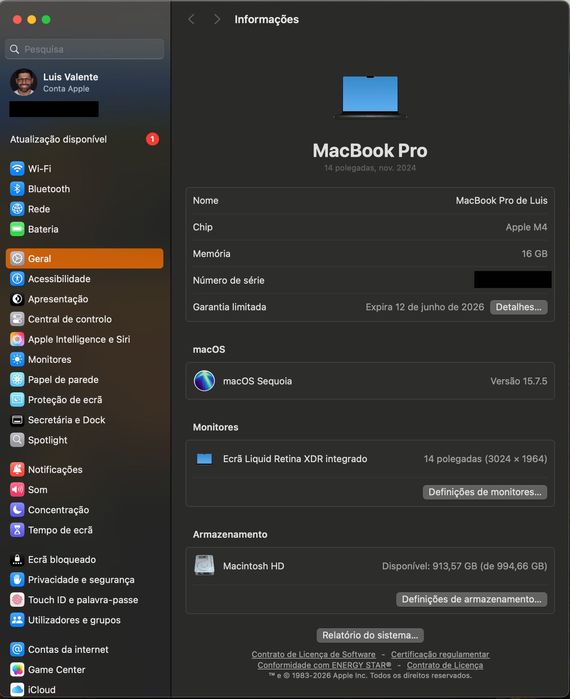Screen dimensions: 570x699
Task: Open the Apresentação icon
Action: 17,299
